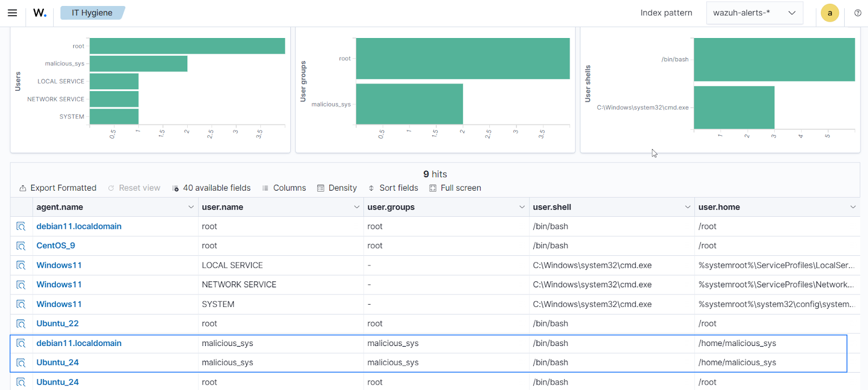868x390 pixels.
Task: Inspect document details for Ubuntu_22 row
Action: click(x=21, y=324)
